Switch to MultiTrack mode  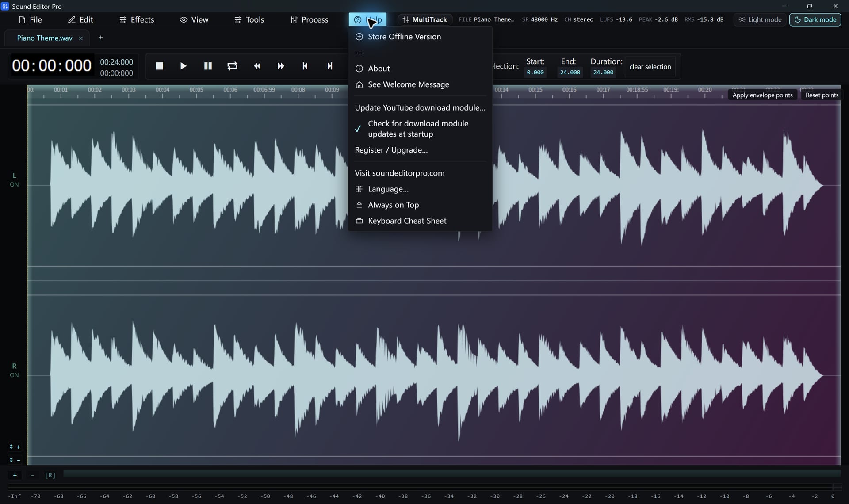[x=424, y=19]
